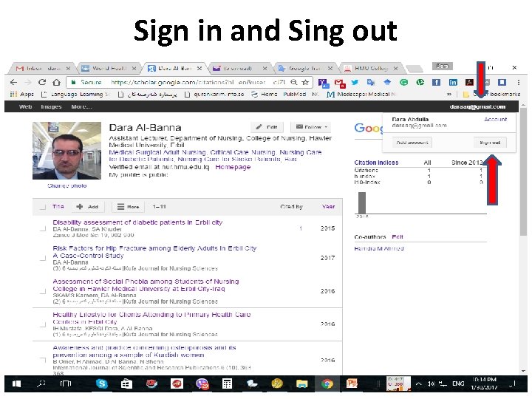Open the Twitter extension icon
This screenshot has height=399, width=532.
click(355, 82)
